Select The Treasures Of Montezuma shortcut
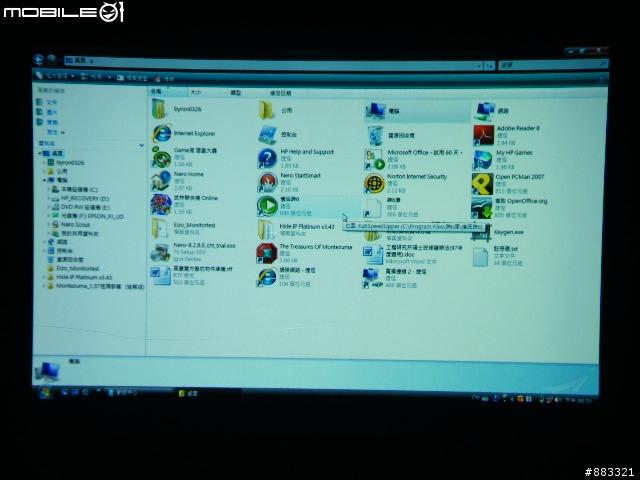The width and height of the screenshot is (640, 480). [x=304, y=253]
